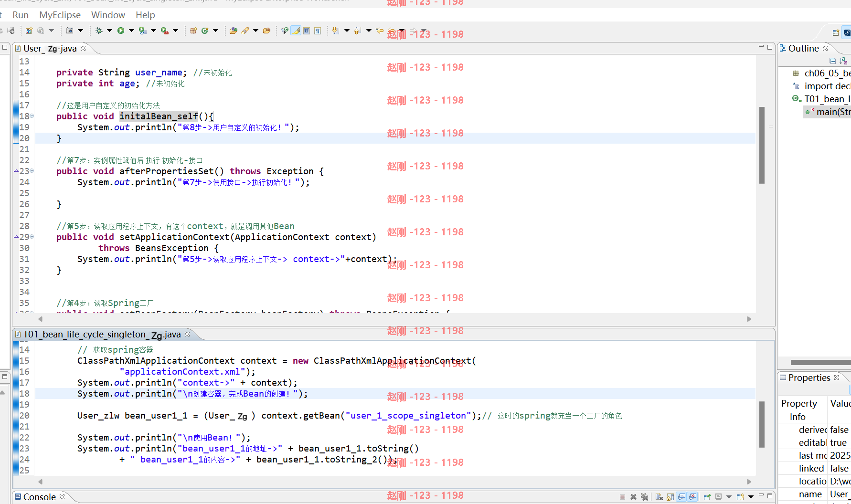Open the New Java Class dropdown arrow
The height and width of the screenshot is (504, 851).
(215, 31)
